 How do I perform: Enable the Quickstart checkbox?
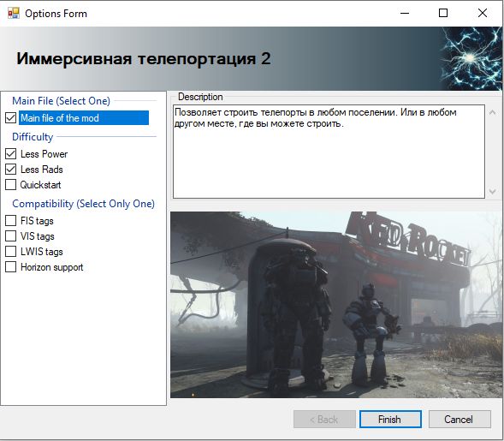(x=10, y=185)
